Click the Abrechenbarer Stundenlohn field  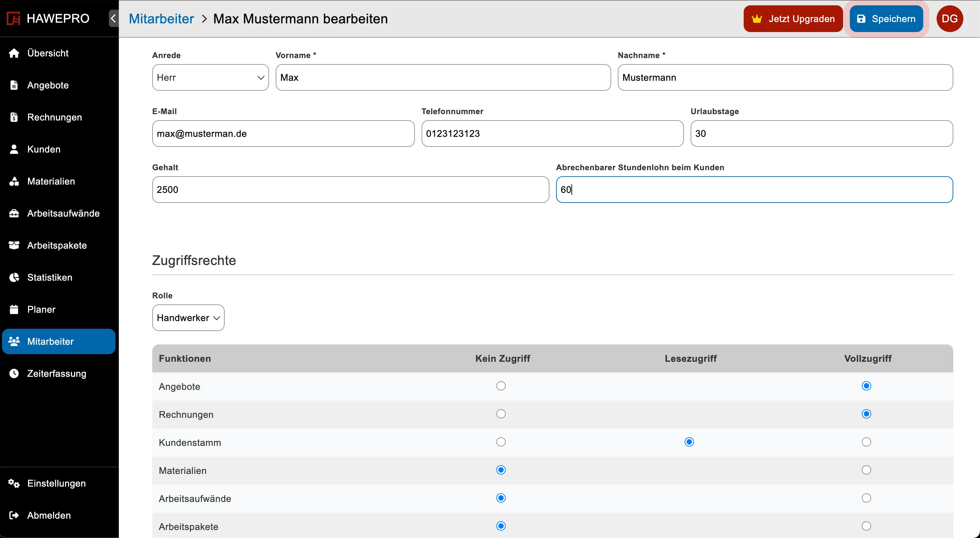tap(754, 189)
